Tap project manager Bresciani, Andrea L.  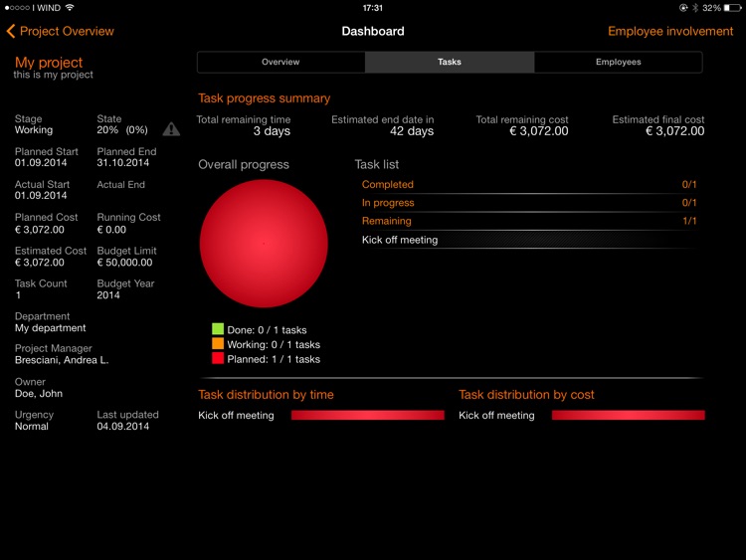click(x=62, y=360)
